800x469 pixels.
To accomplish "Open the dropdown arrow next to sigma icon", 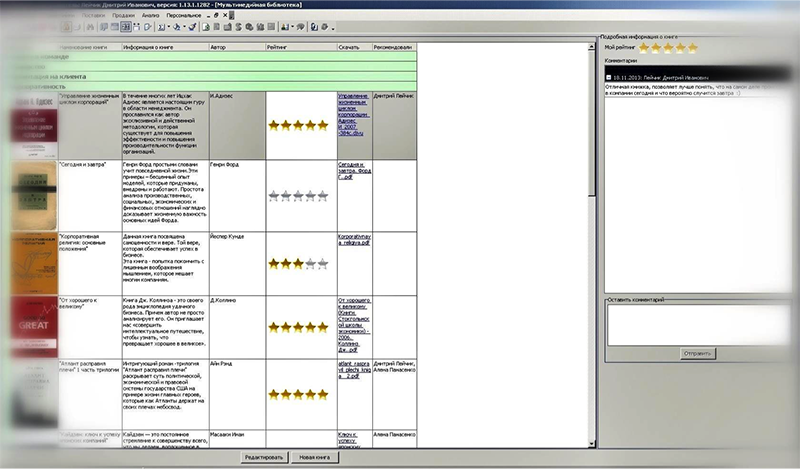I will 169,27.
